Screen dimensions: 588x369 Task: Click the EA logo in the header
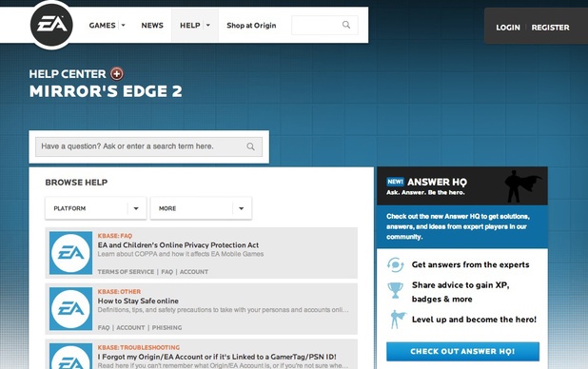[x=51, y=25]
